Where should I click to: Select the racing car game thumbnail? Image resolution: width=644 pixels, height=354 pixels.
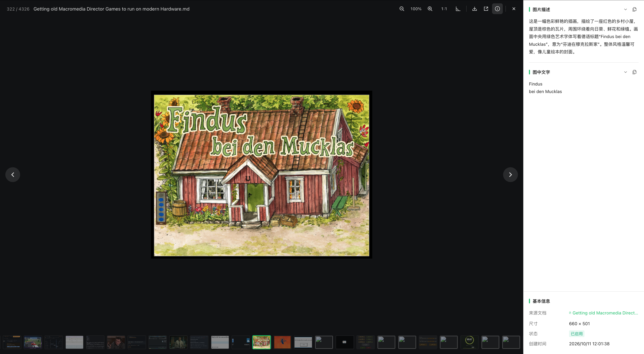point(33,342)
